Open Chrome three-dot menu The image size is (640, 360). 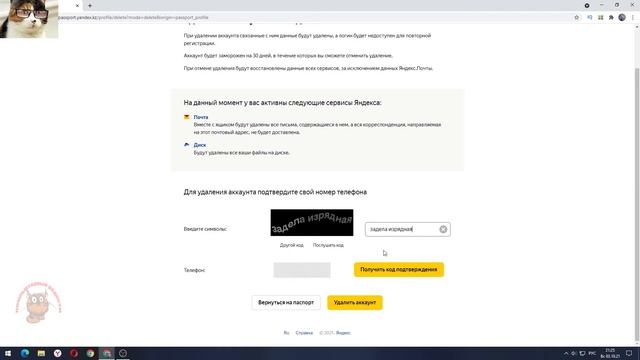[633, 18]
